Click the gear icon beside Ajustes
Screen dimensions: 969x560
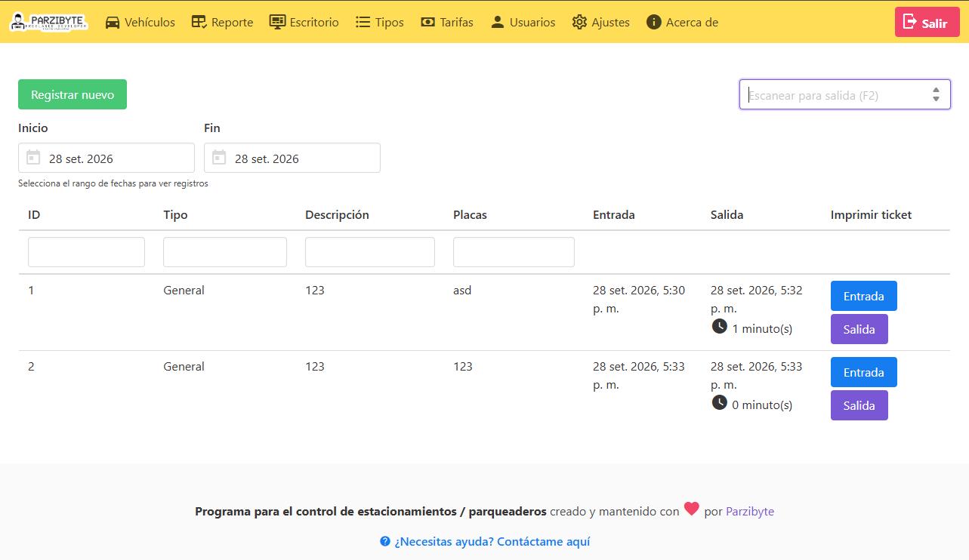579,23
